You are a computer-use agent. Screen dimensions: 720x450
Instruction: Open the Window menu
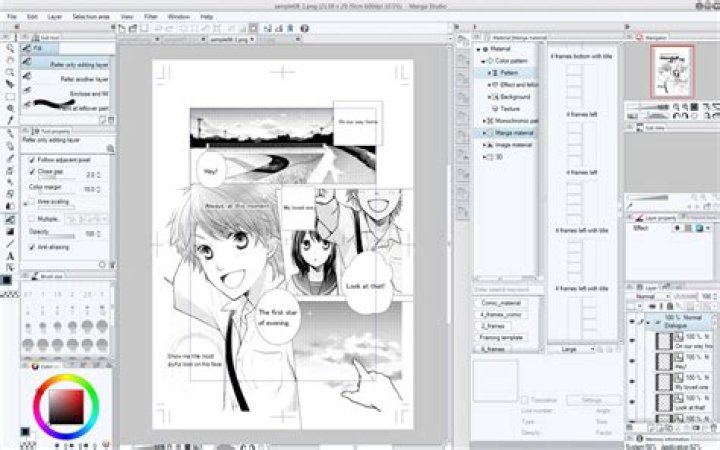point(179,17)
